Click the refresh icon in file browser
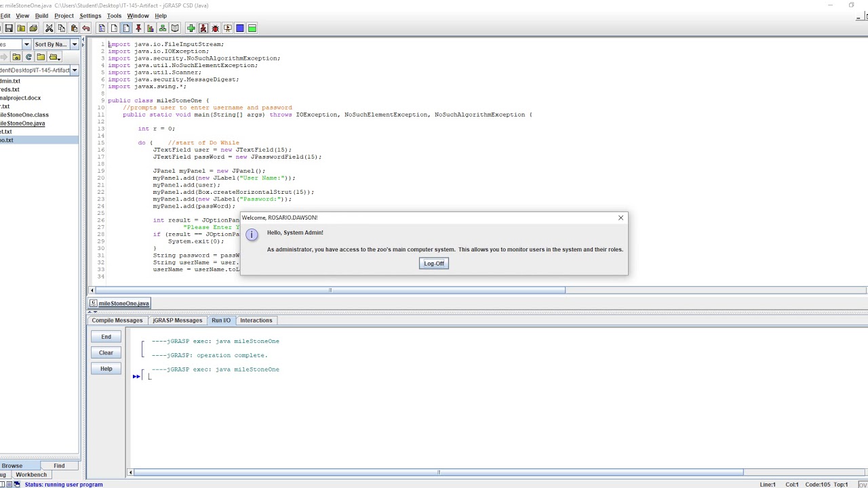This screenshot has height=488, width=868. click(28, 57)
